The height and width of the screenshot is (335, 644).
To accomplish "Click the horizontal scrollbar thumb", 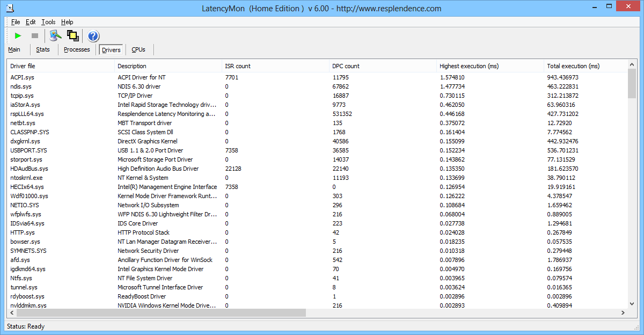I will 161,312.
